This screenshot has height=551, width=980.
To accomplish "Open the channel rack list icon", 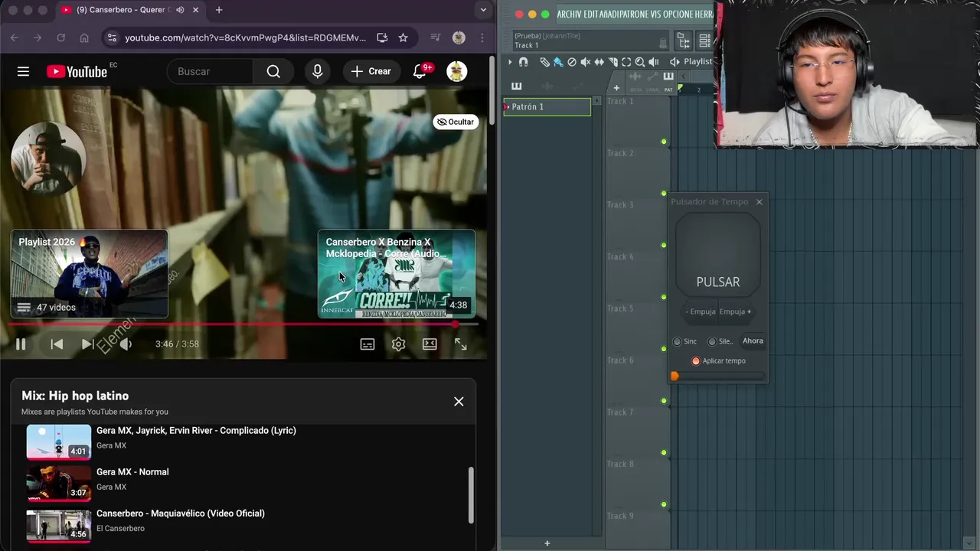I will [x=704, y=41].
